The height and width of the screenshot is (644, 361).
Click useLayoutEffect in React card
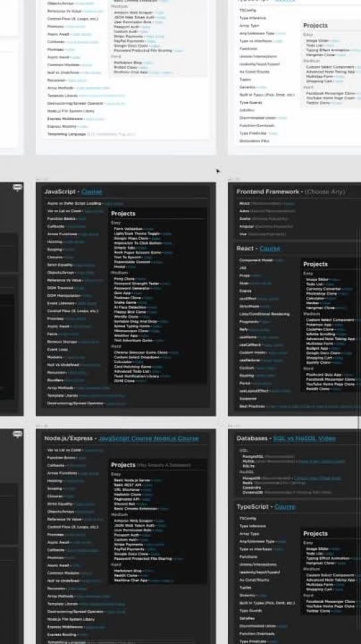(x=254, y=391)
